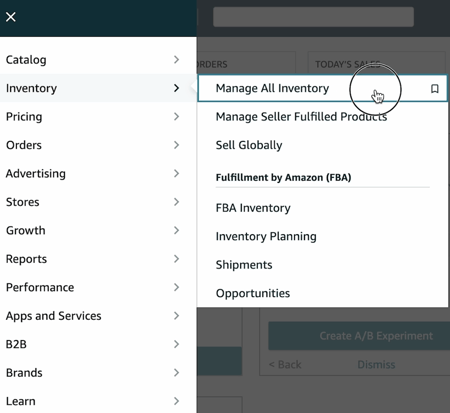The height and width of the screenshot is (413, 450).
Task: Close the navigation menu with the X icon
Action: pos(11,17)
